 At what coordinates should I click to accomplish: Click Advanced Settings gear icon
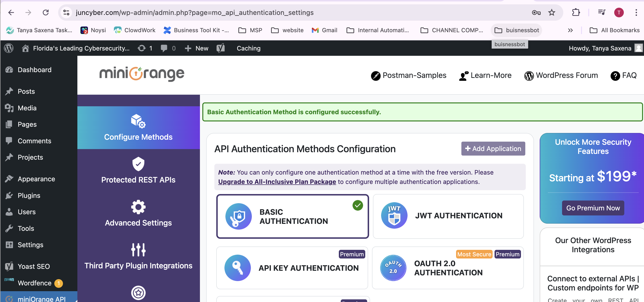click(138, 207)
